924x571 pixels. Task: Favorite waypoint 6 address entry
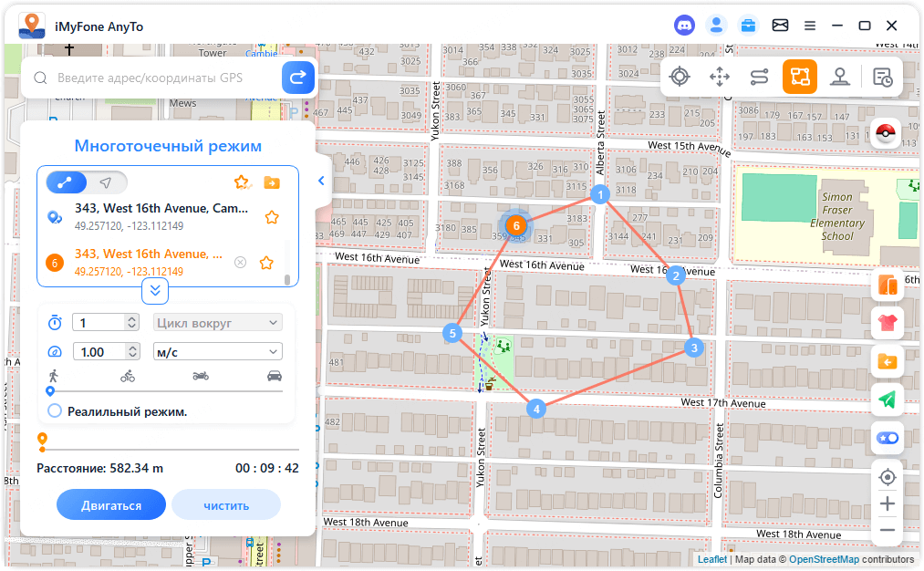point(266,263)
